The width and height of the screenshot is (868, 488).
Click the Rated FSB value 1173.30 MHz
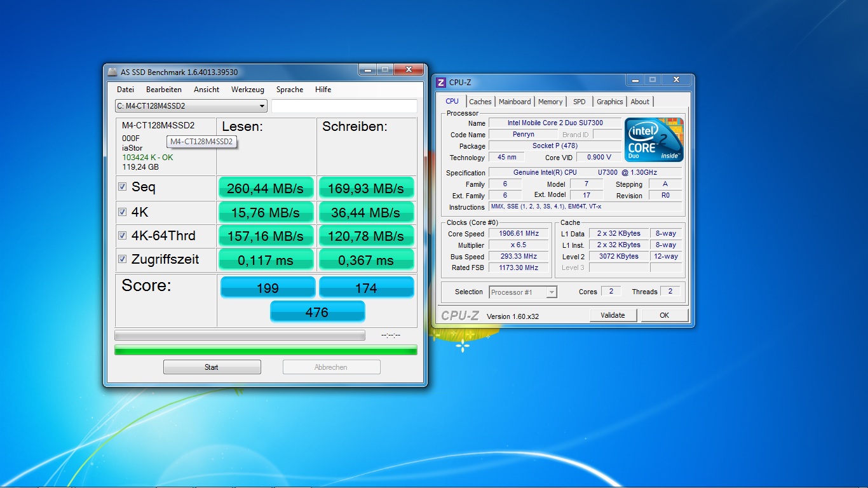click(519, 268)
